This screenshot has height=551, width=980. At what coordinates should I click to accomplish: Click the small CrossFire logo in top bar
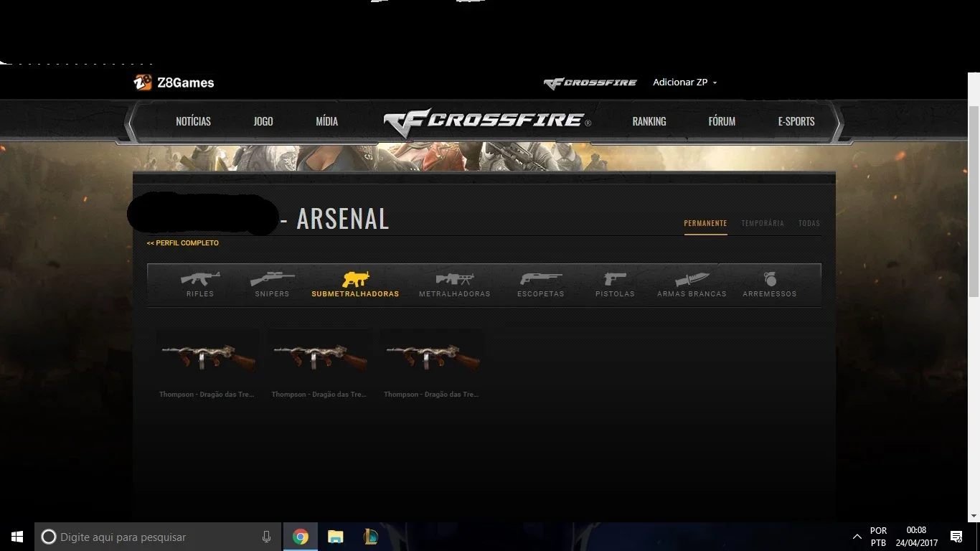[590, 83]
